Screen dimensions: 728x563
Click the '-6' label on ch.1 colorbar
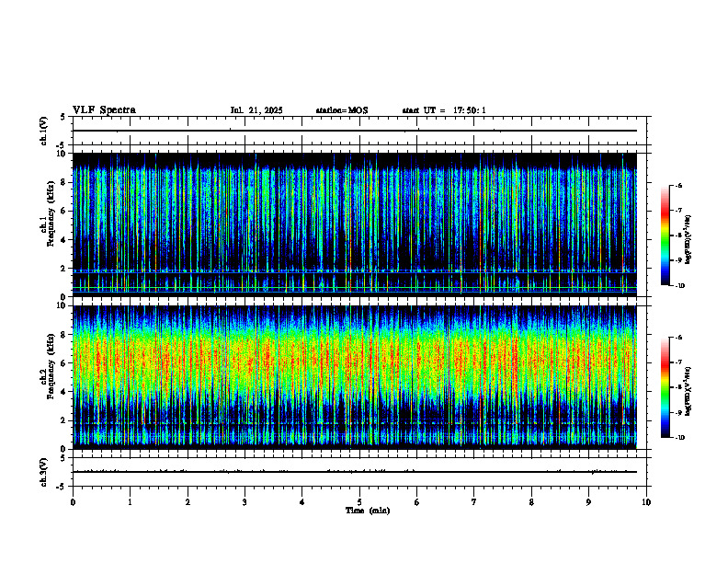pos(678,186)
